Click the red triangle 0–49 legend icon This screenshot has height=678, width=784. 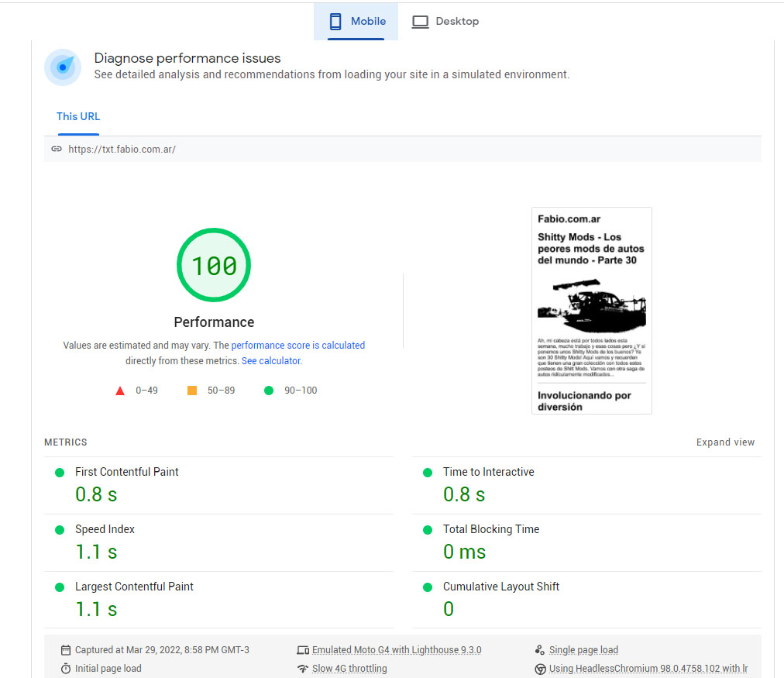120,391
